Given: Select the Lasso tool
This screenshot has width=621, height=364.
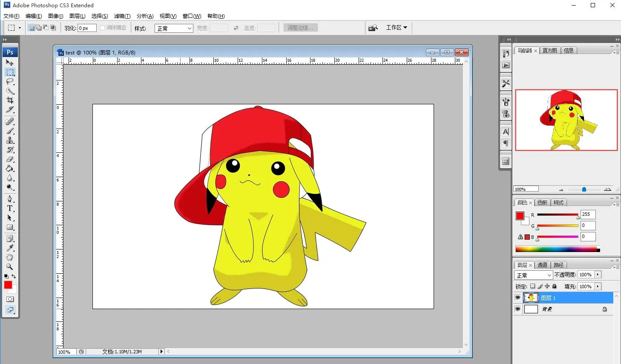Looking at the screenshot, I should (x=10, y=81).
